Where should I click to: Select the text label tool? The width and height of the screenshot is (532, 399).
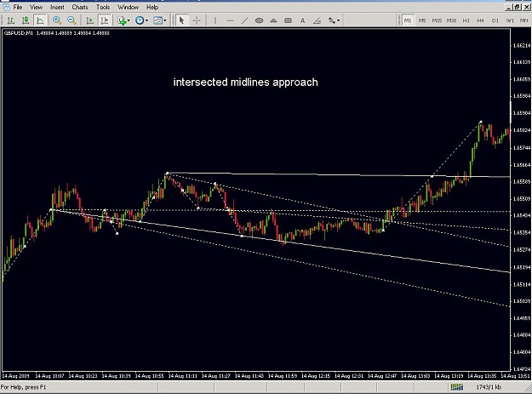click(317, 20)
